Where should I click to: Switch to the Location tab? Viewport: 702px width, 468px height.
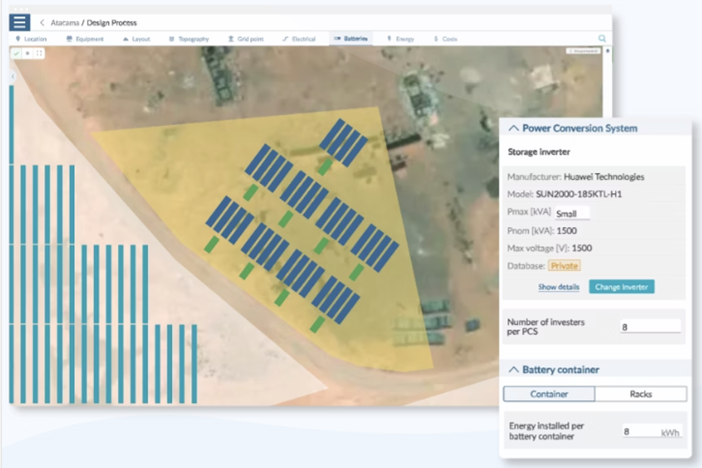click(31, 39)
